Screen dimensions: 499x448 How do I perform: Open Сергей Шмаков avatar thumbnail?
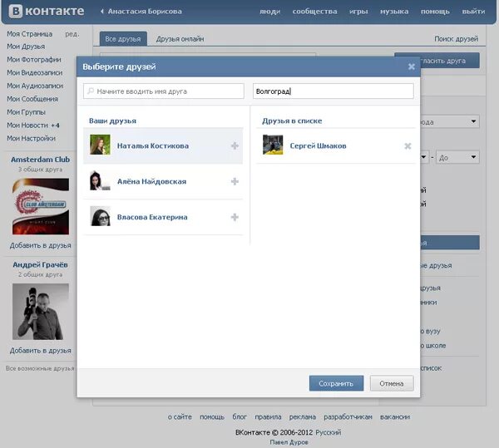(273, 145)
